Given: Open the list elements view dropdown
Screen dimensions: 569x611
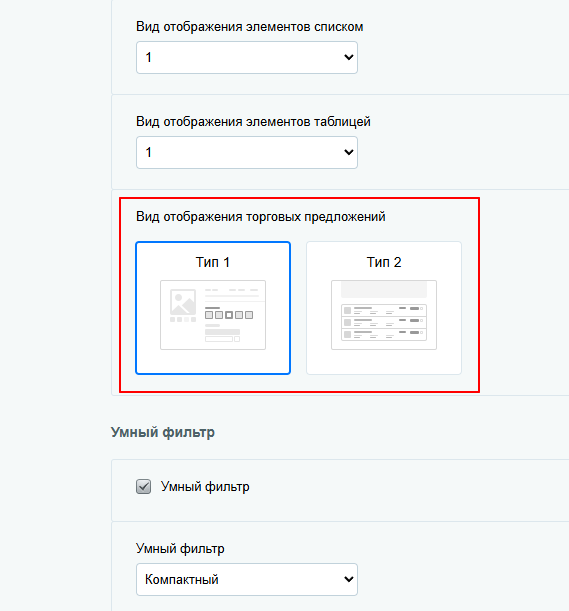Looking at the screenshot, I should tap(247, 57).
